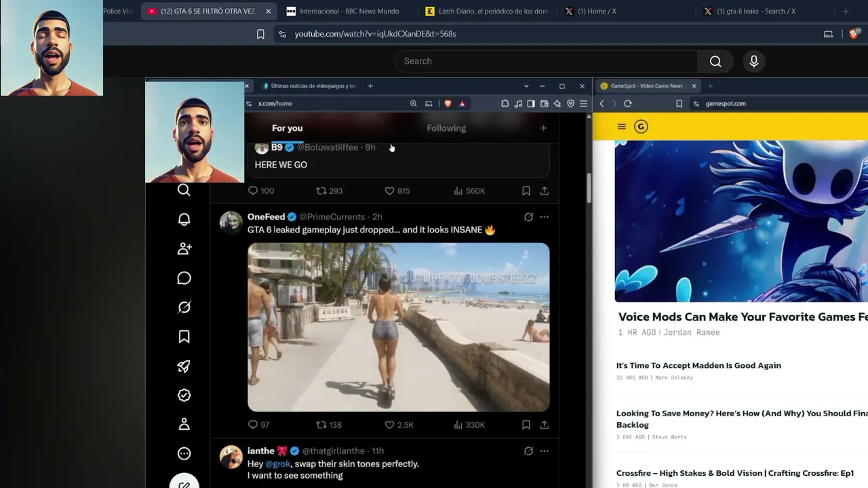
Task: Click the YouTube Search field
Action: 546,61
